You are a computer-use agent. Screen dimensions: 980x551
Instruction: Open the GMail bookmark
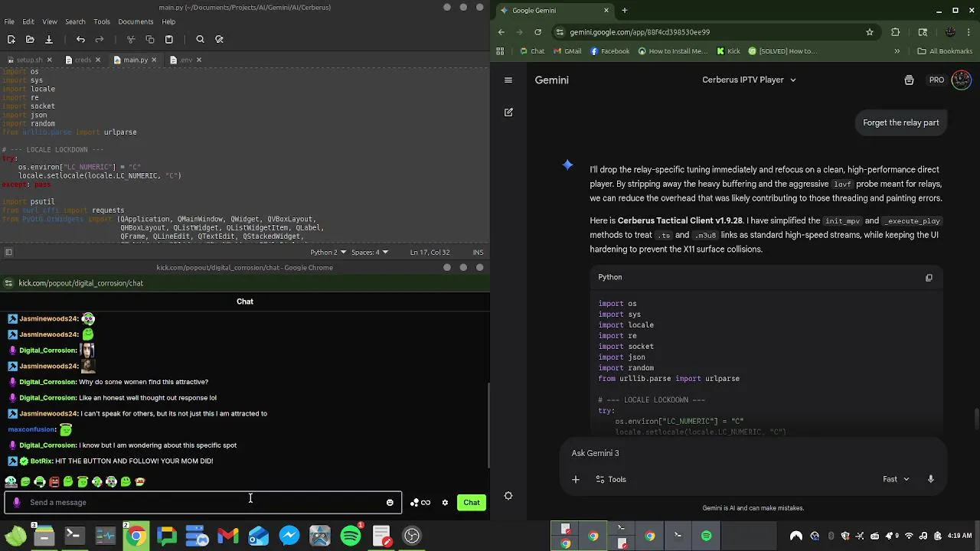(x=567, y=51)
